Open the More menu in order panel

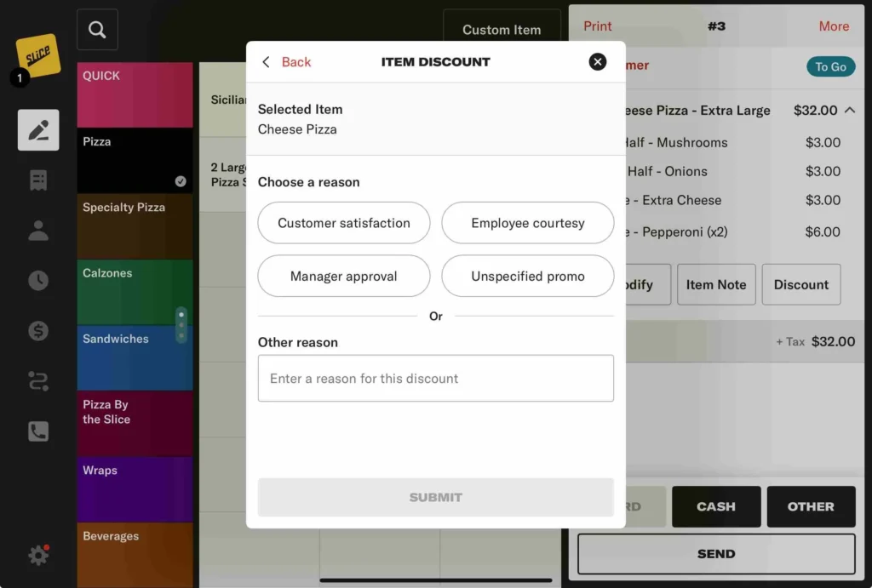(x=833, y=26)
